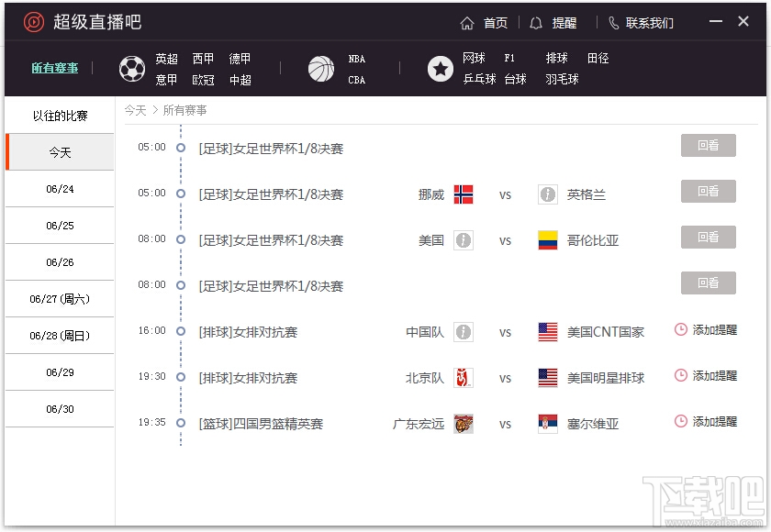Filter by 意甲 league
This screenshot has width=771, height=532.
(x=166, y=80)
